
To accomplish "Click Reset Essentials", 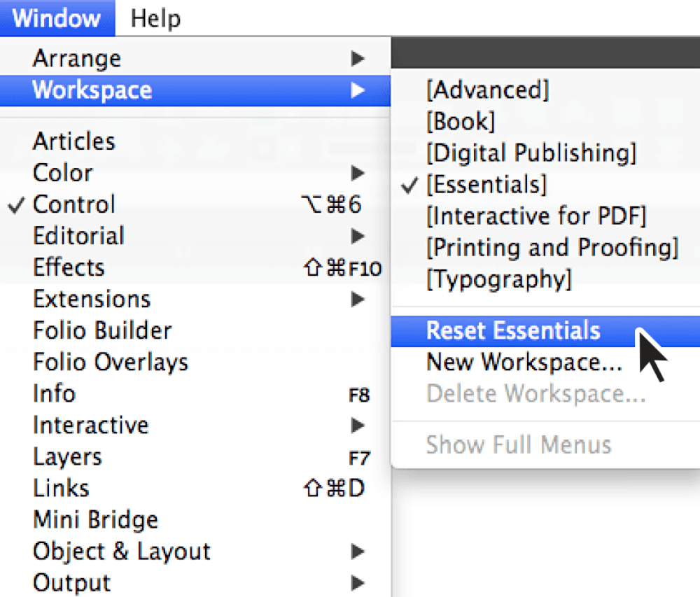I will tap(513, 330).
